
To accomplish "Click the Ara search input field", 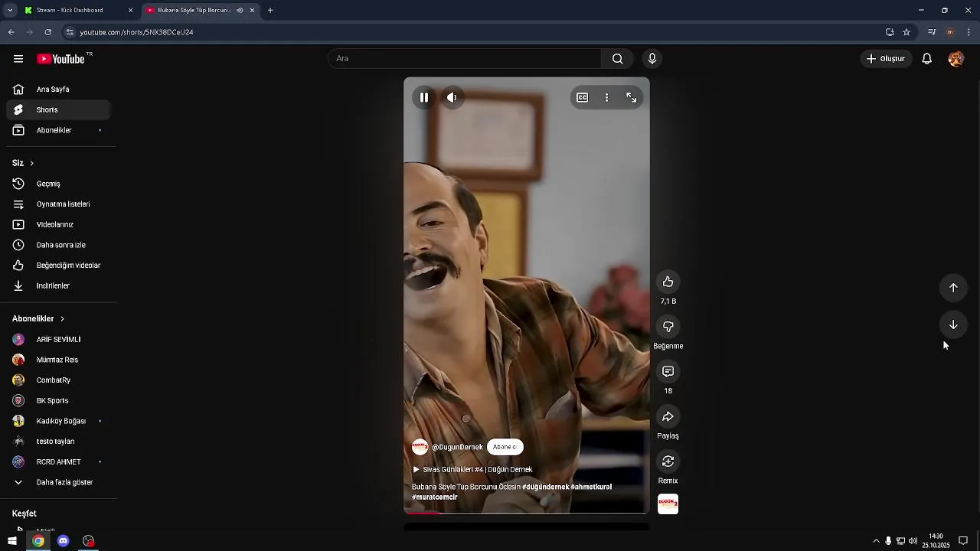I will 465,59.
